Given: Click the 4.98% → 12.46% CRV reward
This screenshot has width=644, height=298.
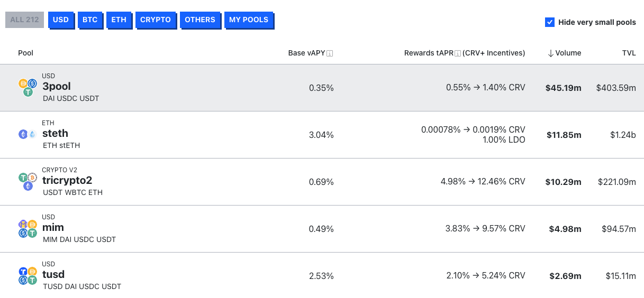Looking at the screenshot, I should [x=483, y=181].
